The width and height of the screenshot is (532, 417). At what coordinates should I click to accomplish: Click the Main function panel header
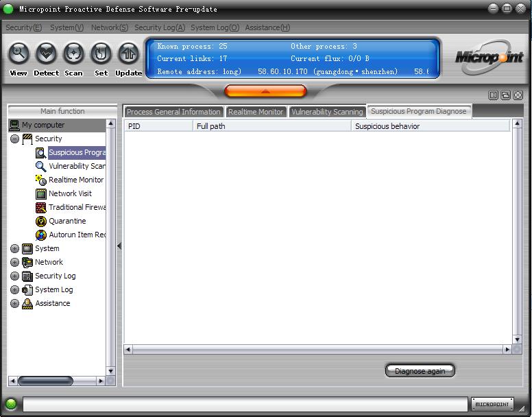pyautogui.click(x=62, y=111)
